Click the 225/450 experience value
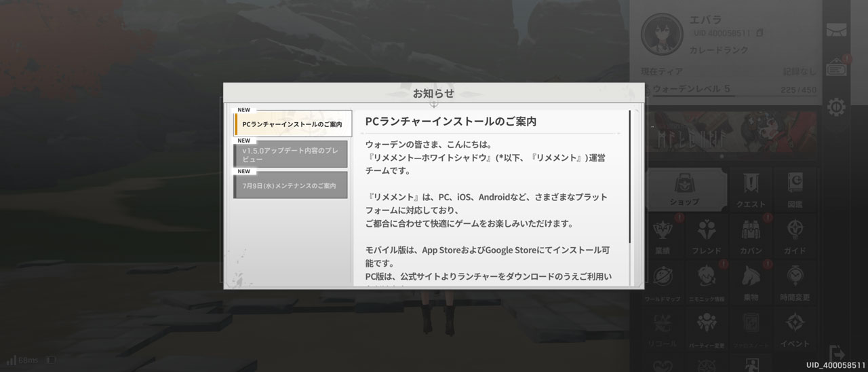Screen dimensions: 868x372 tap(799, 90)
